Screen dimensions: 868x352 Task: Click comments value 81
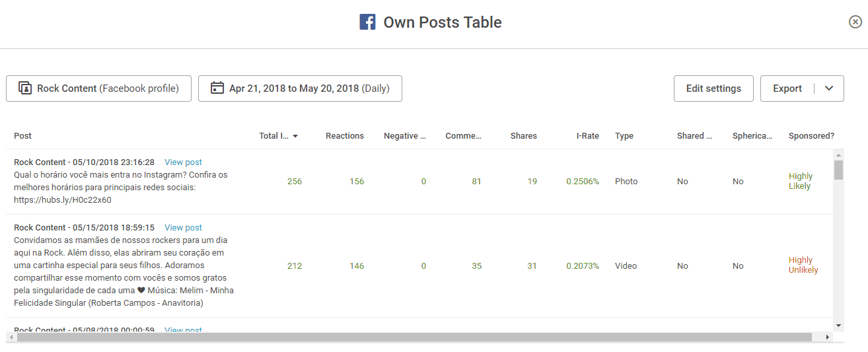476,182
